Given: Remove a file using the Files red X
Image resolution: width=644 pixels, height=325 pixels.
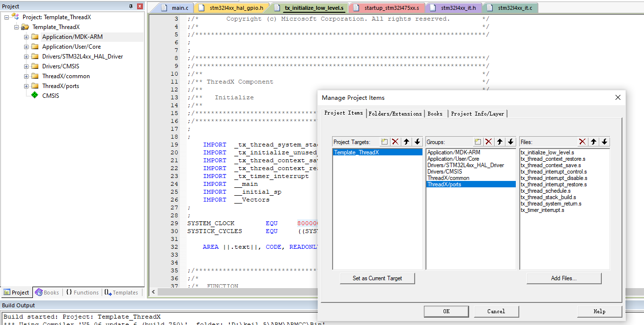Looking at the screenshot, I should (x=582, y=142).
